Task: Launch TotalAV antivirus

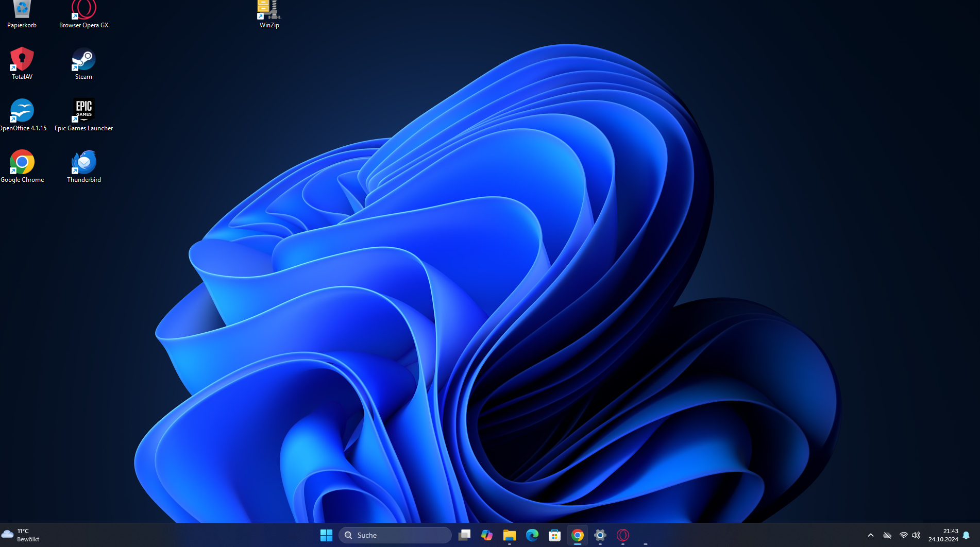Action: (22, 59)
